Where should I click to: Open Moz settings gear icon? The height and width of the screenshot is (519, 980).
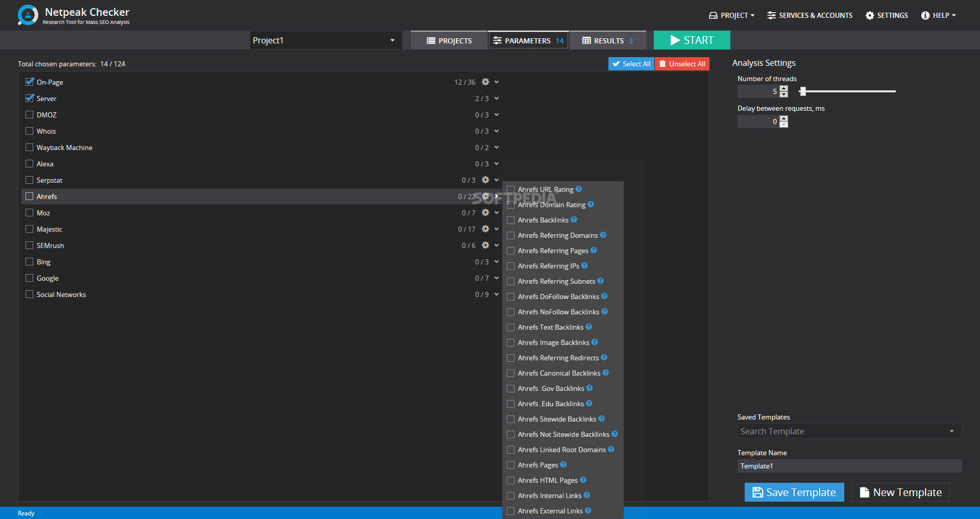[x=485, y=212]
